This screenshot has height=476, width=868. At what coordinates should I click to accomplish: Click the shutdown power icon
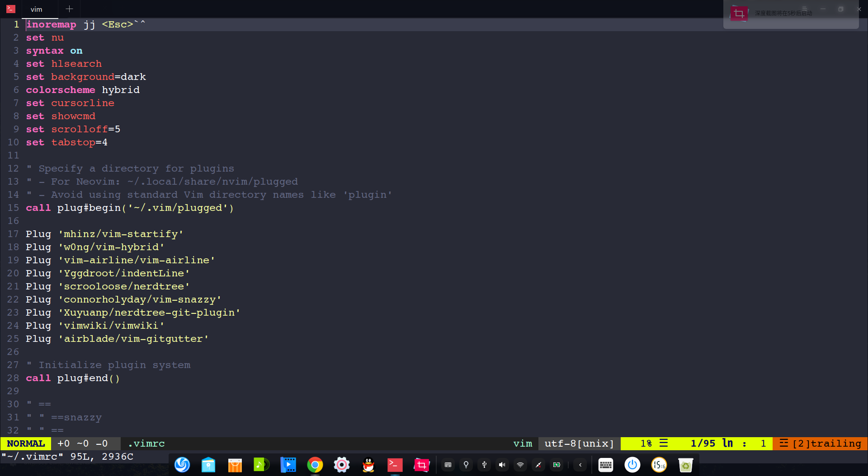[x=632, y=465]
